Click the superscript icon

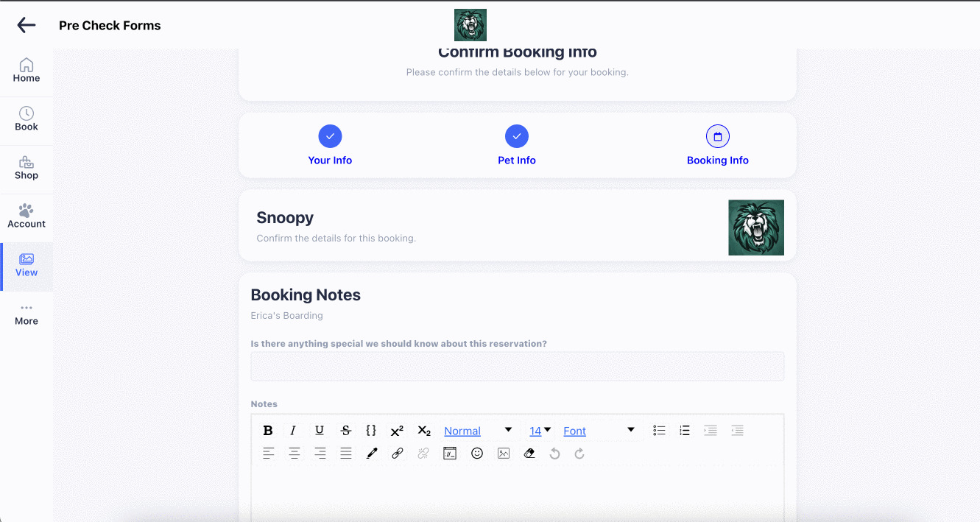tap(397, 431)
